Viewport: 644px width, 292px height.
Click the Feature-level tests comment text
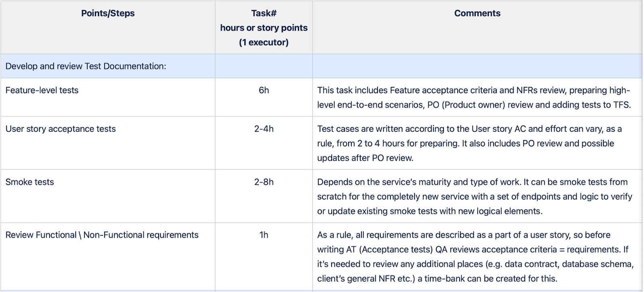(x=473, y=97)
